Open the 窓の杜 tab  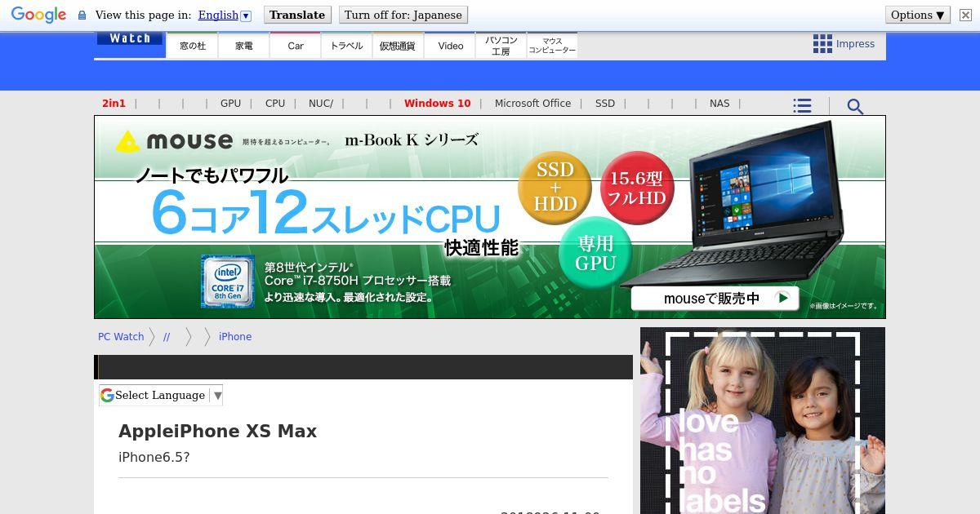(193, 46)
